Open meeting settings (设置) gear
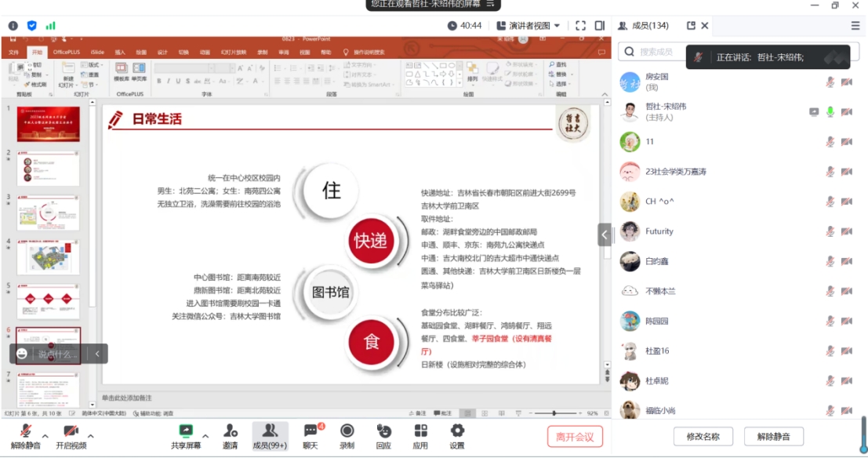Viewport: 868px width, 458px height. [457, 431]
